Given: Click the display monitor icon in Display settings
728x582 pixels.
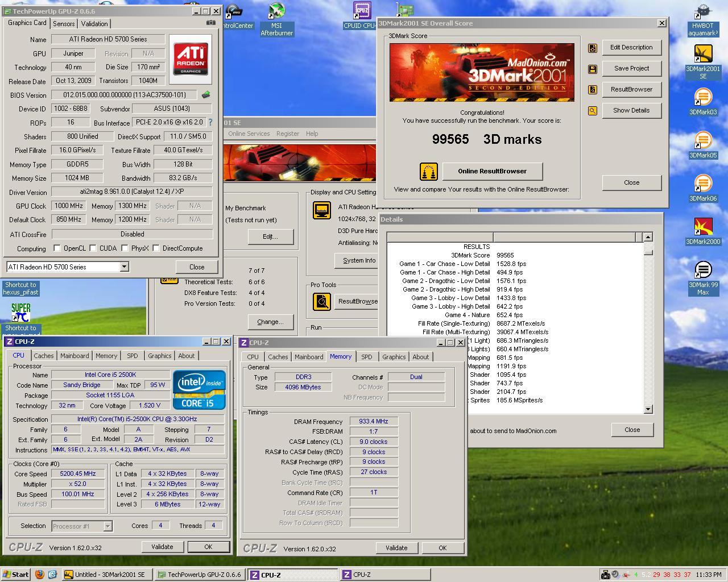Looking at the screenshot, I should 322,210.
